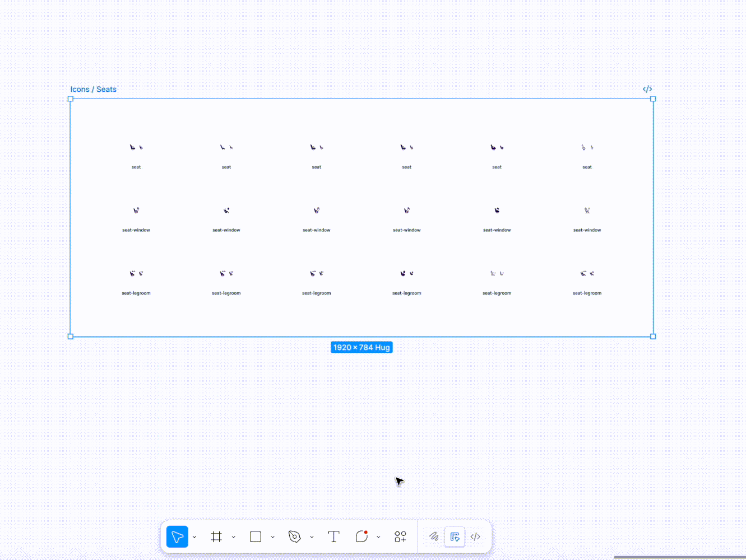Click the 'seat-window' label under the last middle-row icon
Viewport: 746px width, 560px height.
[x=587, y=230]
